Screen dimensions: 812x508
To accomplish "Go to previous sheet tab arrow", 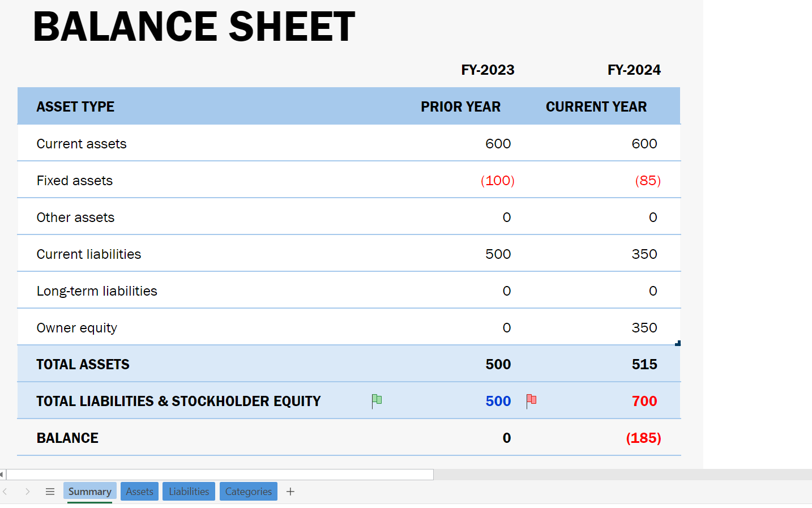I will coord(5,492).
